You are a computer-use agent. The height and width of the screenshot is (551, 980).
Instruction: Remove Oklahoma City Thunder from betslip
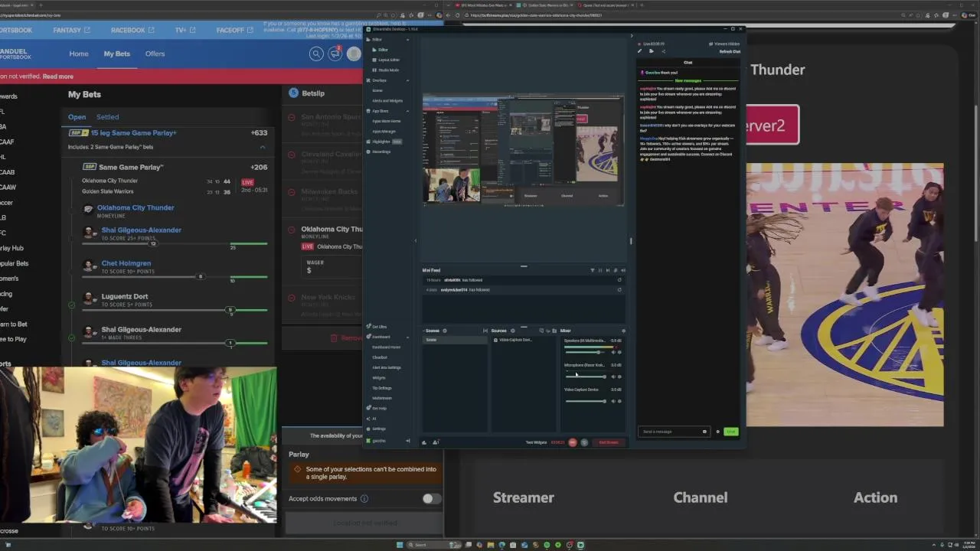tap(292, 230)
